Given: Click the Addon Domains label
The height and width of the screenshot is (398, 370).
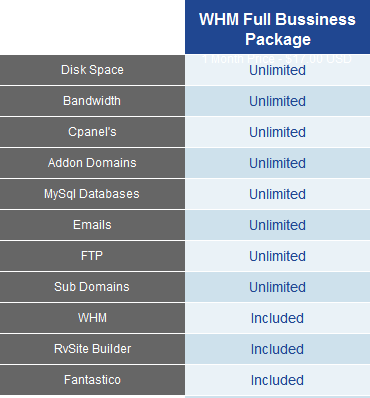Looking at the screenshot, I should 92,163.
